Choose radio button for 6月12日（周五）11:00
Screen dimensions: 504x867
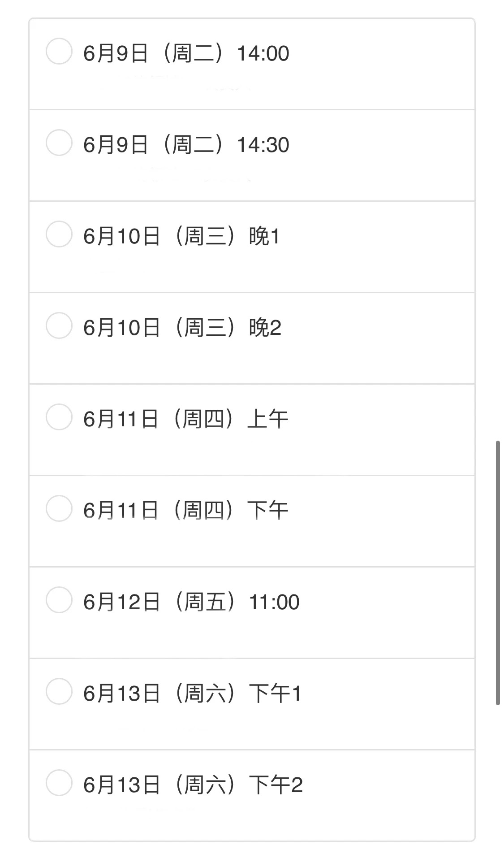click(x=59, y=600)
